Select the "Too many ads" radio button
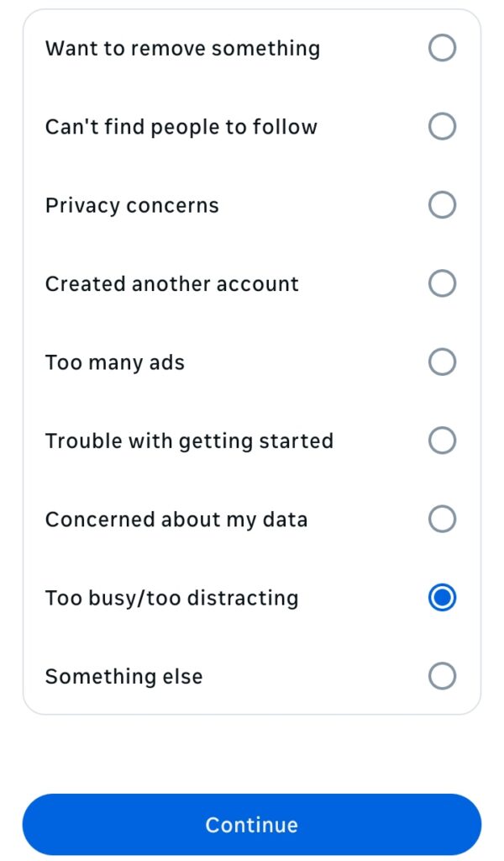Viewport: 504px width, 861px height. click(x=442, y=362)
